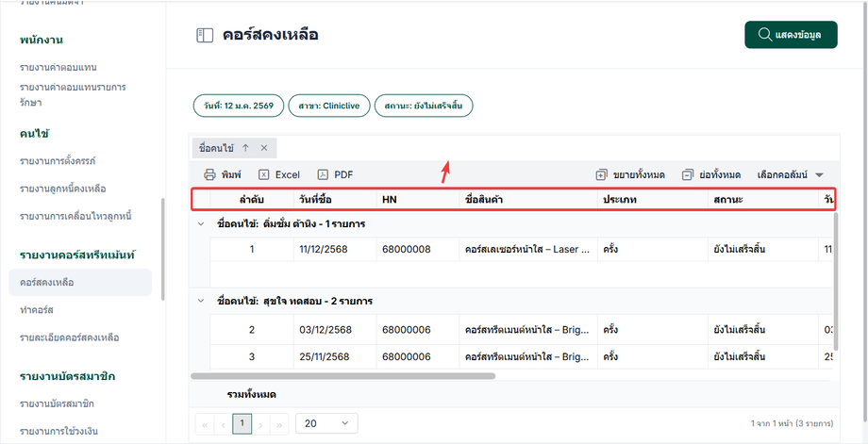Sort by the ชื่อสินค้า column header

click(528, 200)
